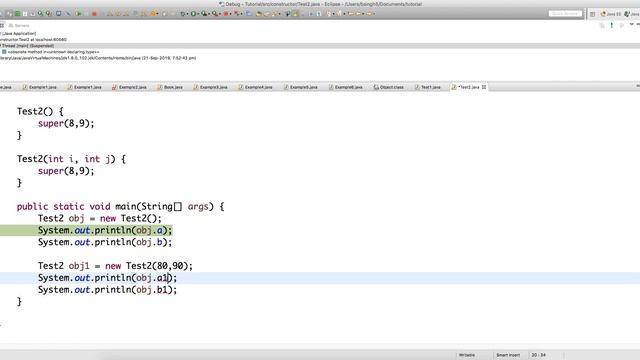The image size is (640, 360).
Task: Open the Example2.java editor tab
Action: (129, 87)
